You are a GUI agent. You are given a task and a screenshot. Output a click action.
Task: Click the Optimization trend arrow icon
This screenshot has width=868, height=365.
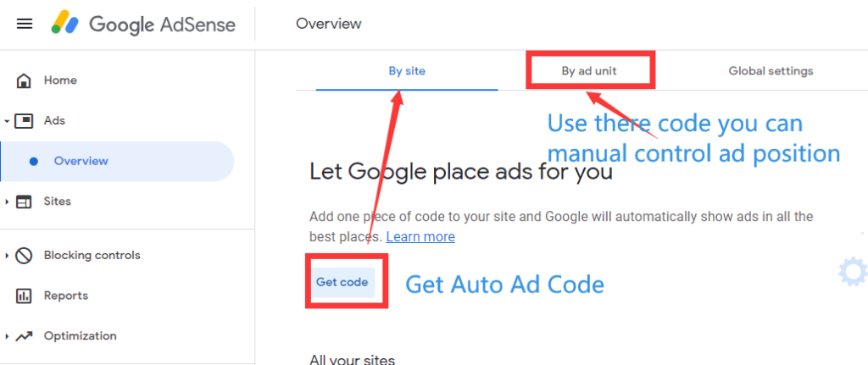coord(24,336)
